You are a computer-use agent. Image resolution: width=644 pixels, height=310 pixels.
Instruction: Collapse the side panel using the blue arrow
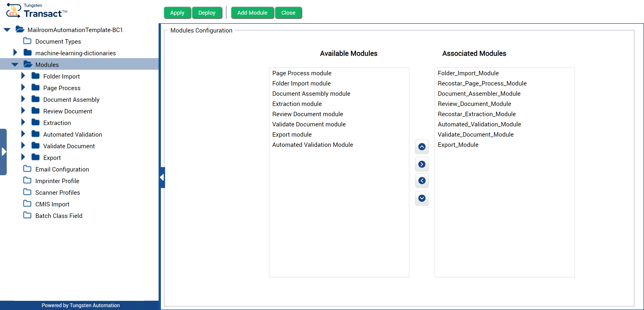(x=163, y=177)
